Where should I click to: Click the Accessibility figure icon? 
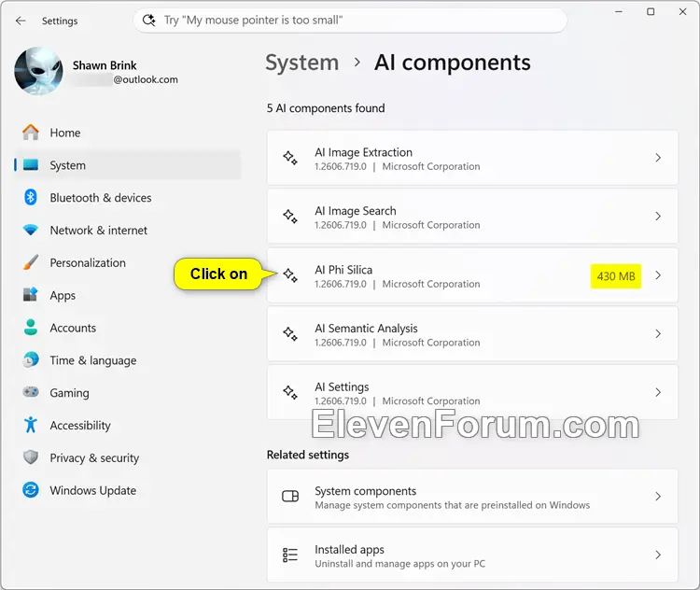[x=31, y=425]
